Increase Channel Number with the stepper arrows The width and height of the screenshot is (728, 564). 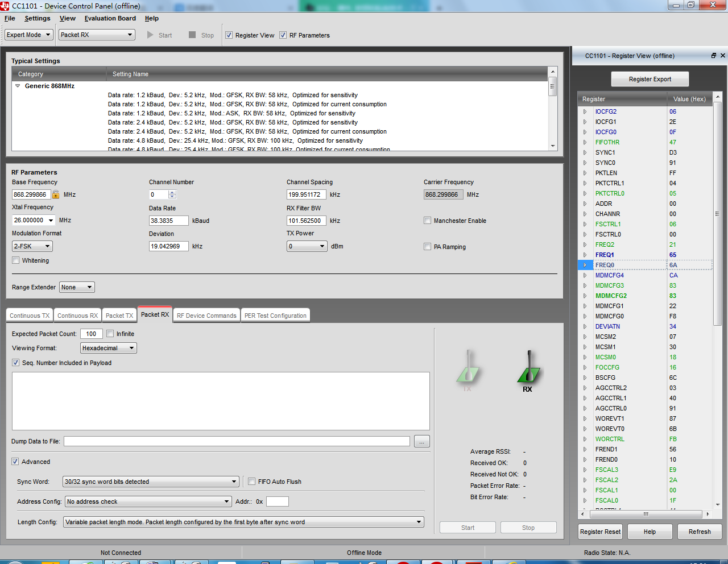(172, 192)
